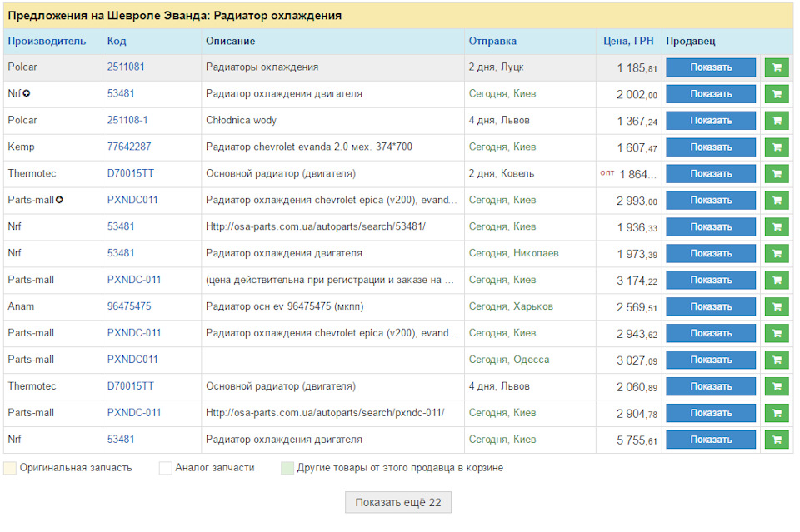The image size is (800, 532).
Task: Click the plus icon beside Nrf
Action: click(27, 93)
